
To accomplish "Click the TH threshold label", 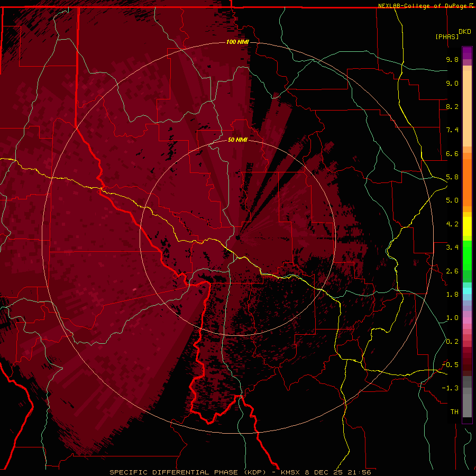I will [454, 412].
